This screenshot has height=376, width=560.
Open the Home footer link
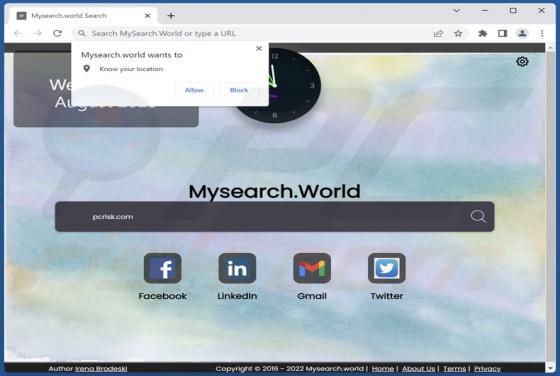pos(382,369)
